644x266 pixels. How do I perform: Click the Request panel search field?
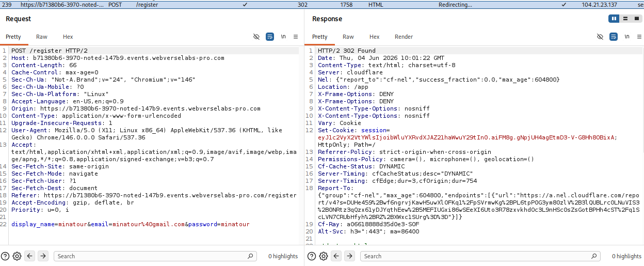(155, 256)
